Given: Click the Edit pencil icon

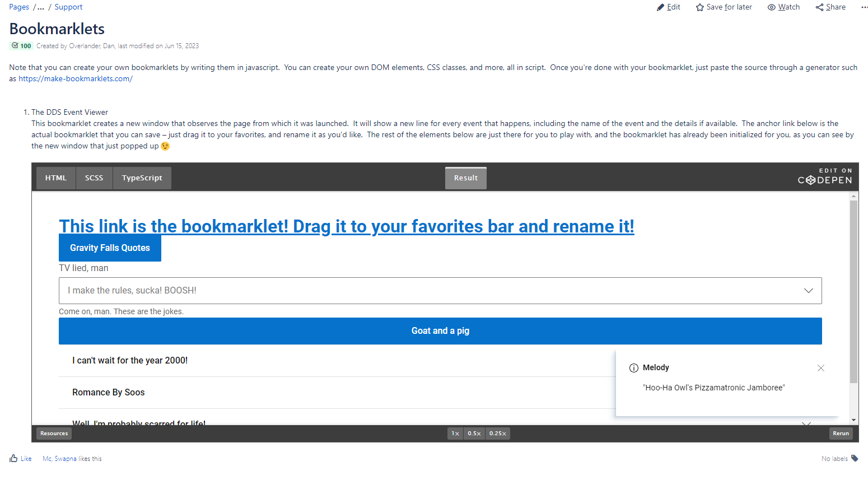Looking at the screenshot, I should tap(660, 7).
